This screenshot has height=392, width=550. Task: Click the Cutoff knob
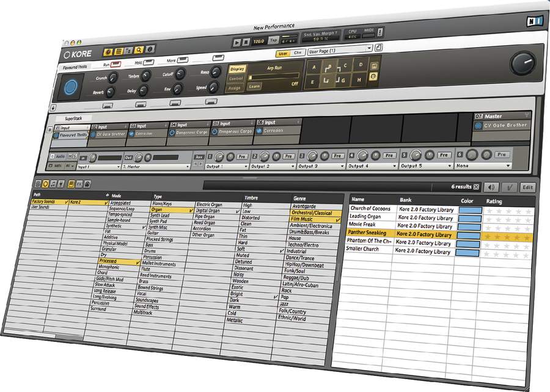click(180, 74)
